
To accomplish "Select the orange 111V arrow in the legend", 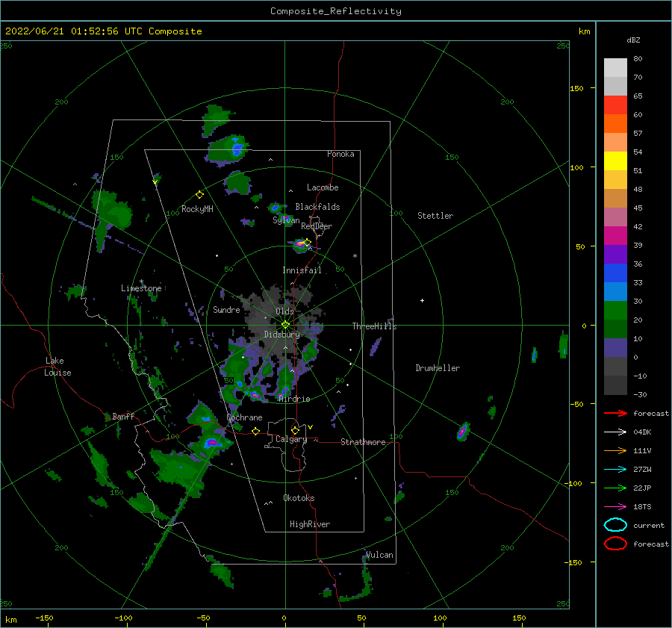I will 615,450.
